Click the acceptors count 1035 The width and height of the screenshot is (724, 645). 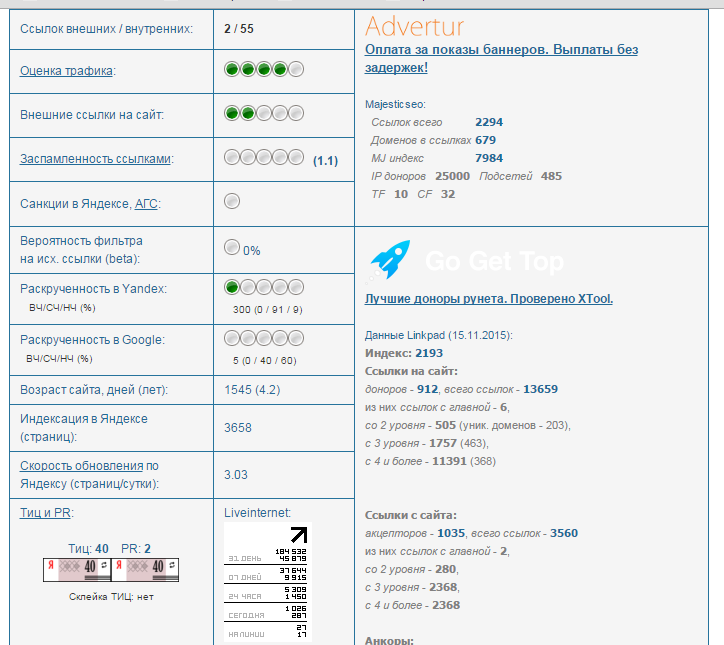(451, 533)
